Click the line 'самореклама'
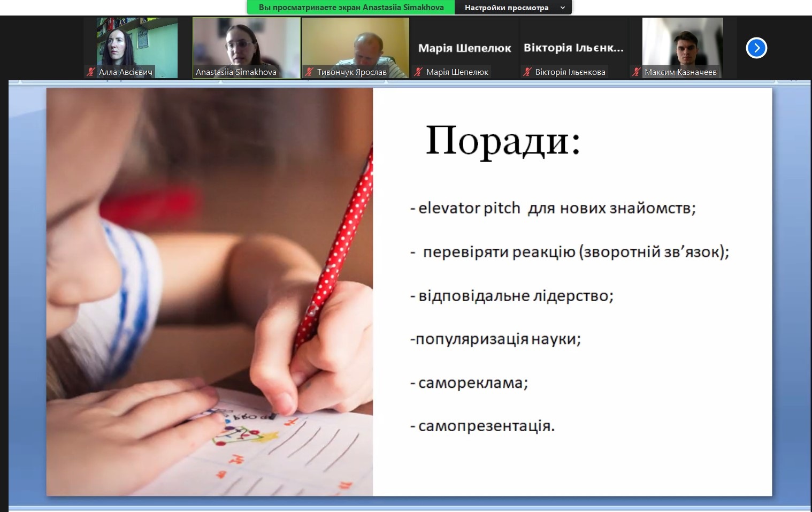Image resolution: width=812 pixels, height=512 pixels. (x=469, y=383)
